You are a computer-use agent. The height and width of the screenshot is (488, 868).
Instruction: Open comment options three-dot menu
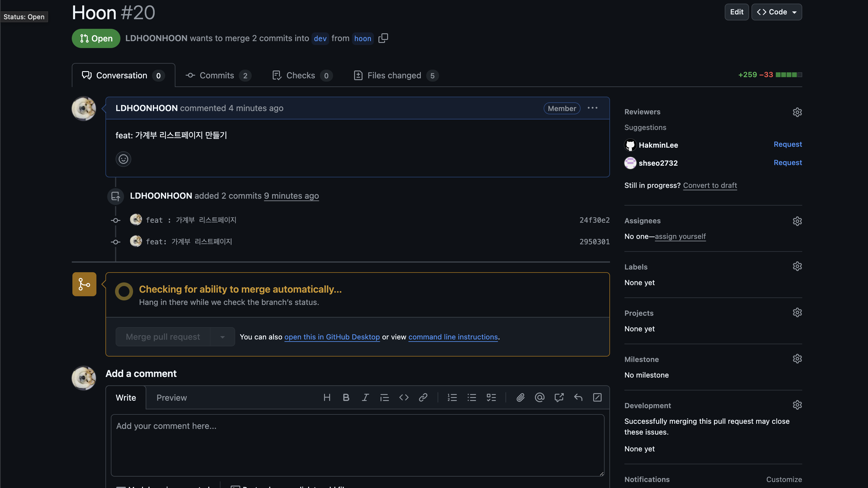[x=592, y=108]
